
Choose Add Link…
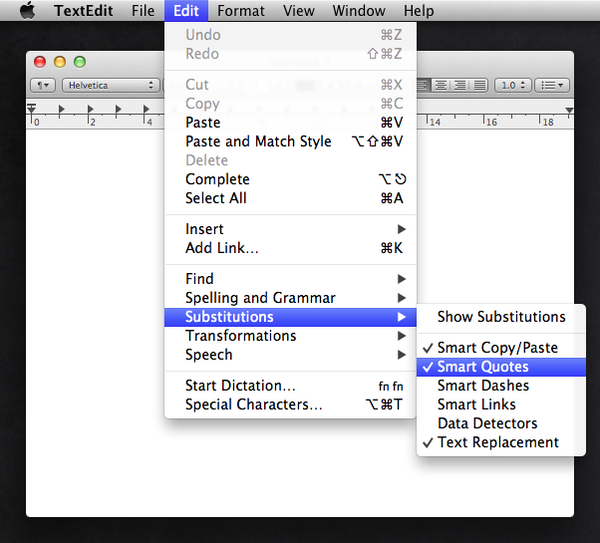coord(290,248)
